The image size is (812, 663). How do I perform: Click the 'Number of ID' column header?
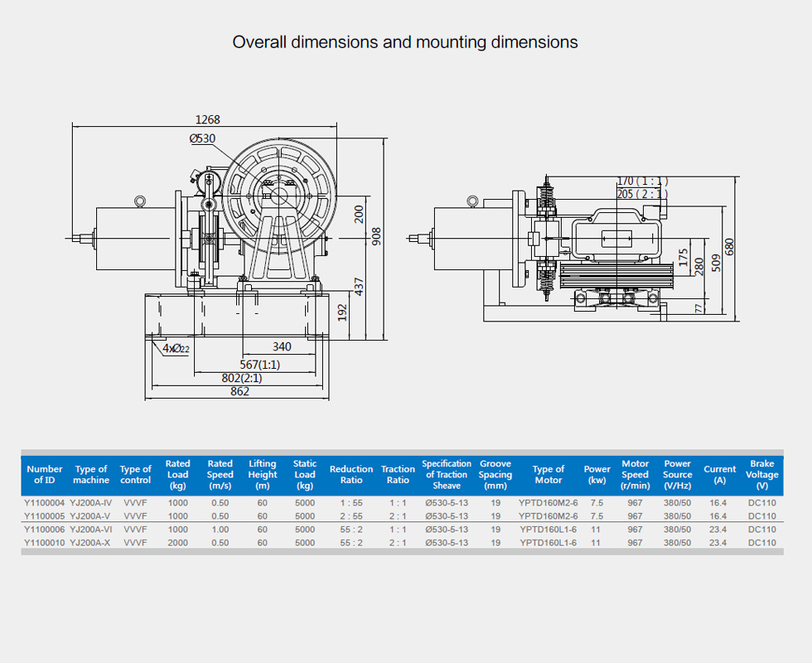[45, 474]
